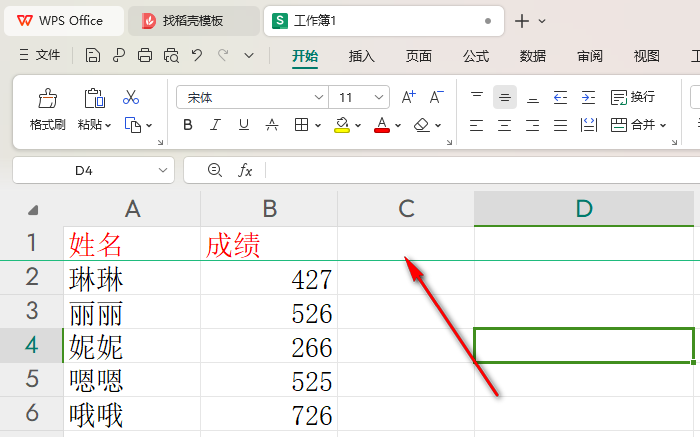The image size is (700, 437).
Task: Click into the formula bar input
Action: coord(482,170)
